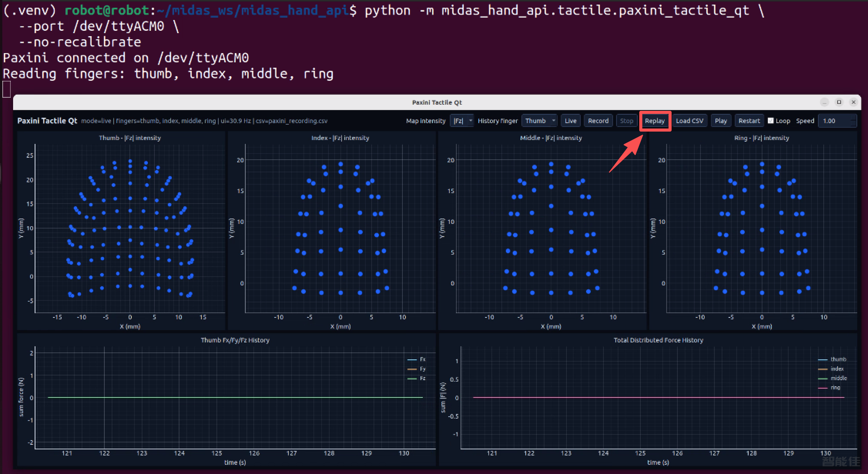Start recording with the Record button
868x474 pixels.
click(x=598, y=121)
